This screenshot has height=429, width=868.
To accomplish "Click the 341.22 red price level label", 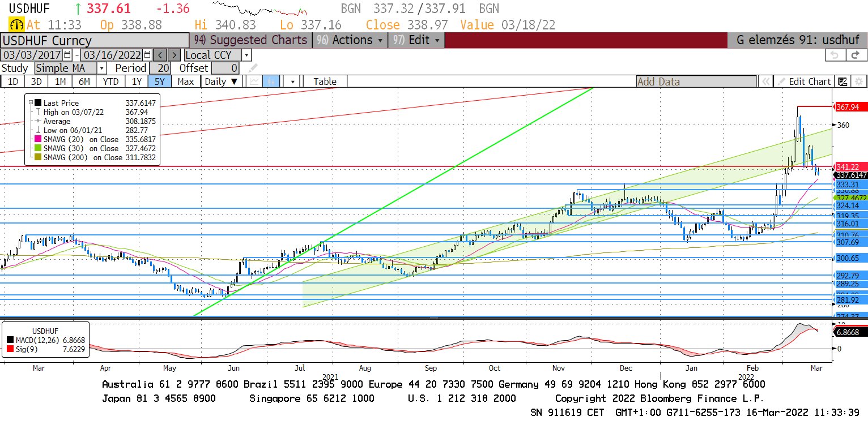I will [850, 167].
